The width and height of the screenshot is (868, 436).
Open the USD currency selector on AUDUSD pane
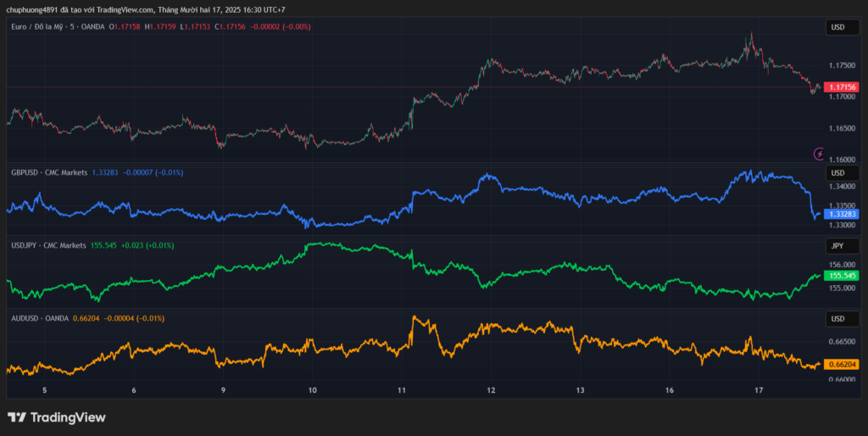(837, 319)
